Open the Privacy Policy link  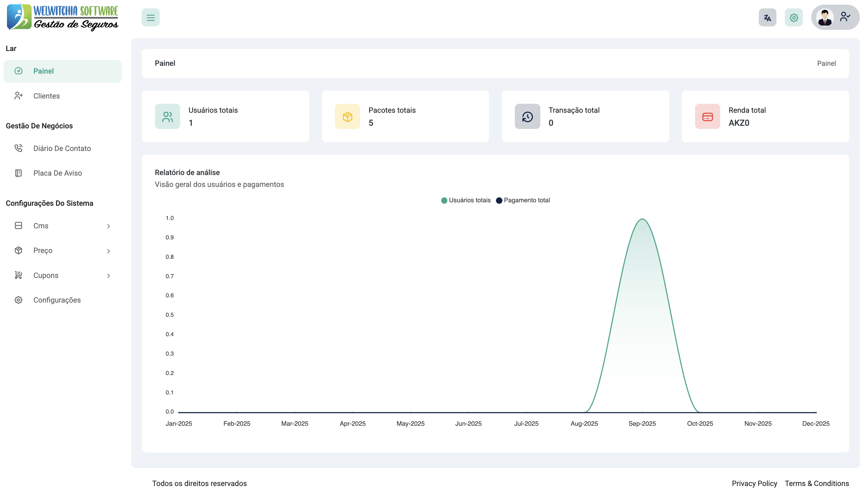pos(754,483)
